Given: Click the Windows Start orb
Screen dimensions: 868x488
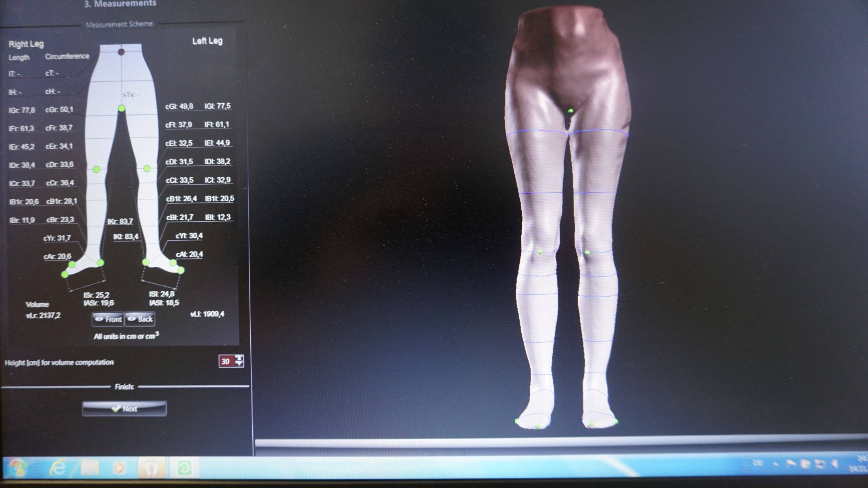Looking at the screenshot, I should coord(17,468).
